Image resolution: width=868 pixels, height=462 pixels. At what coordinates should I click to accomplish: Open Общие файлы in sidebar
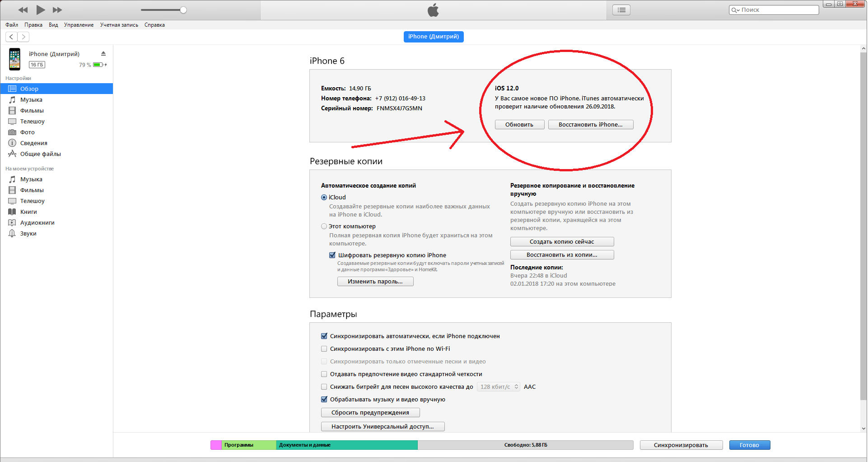(x=40, y=154)
